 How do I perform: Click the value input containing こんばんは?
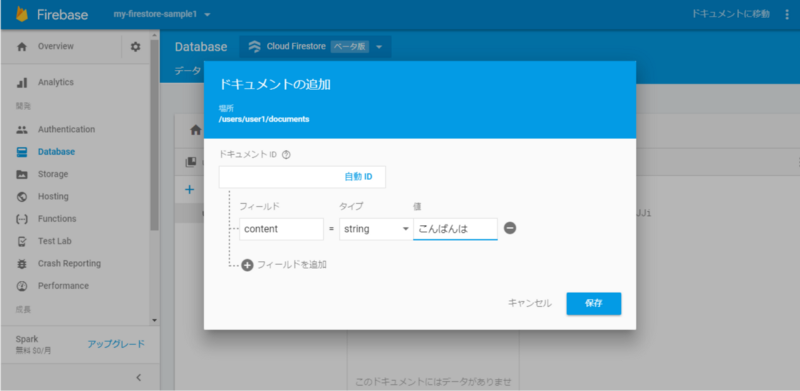click(x=455, y=229)
